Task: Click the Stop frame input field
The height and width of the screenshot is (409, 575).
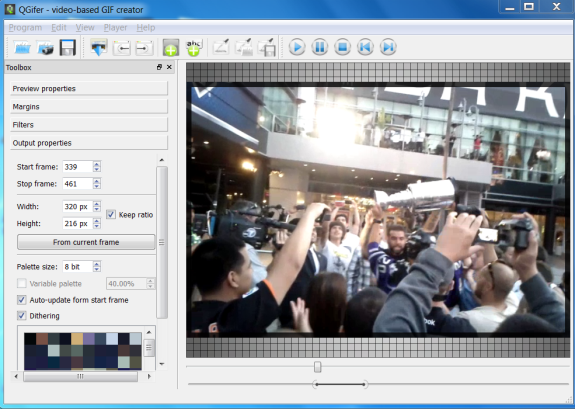Action: 78,184
